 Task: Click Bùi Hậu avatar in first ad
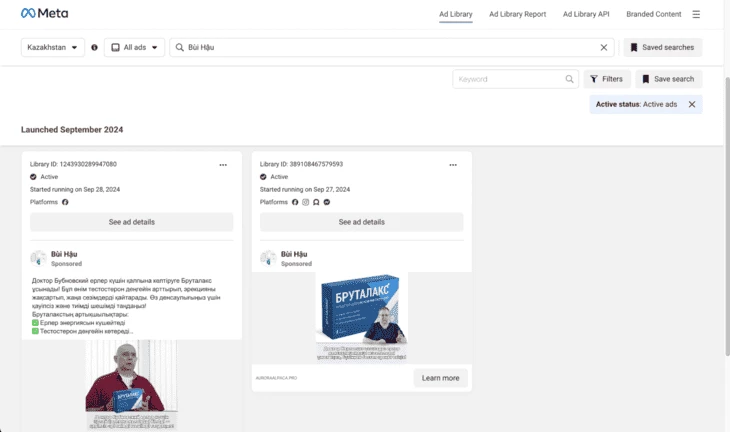(38, 258)
